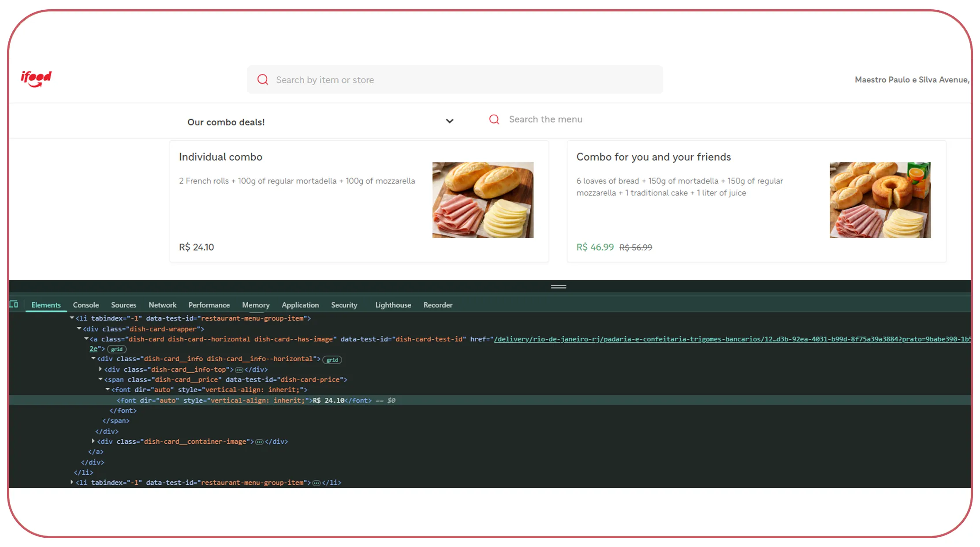Viewport: 980px width, 547px height.
Task: Click the closing </li> tag line
Action: click(x=83, y=472)
